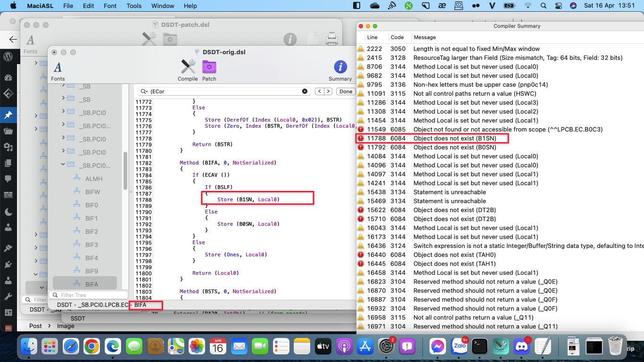Screen dimensions: 644x362
Task: Click the Done button in search bar
Action: [x=346, y=91]
